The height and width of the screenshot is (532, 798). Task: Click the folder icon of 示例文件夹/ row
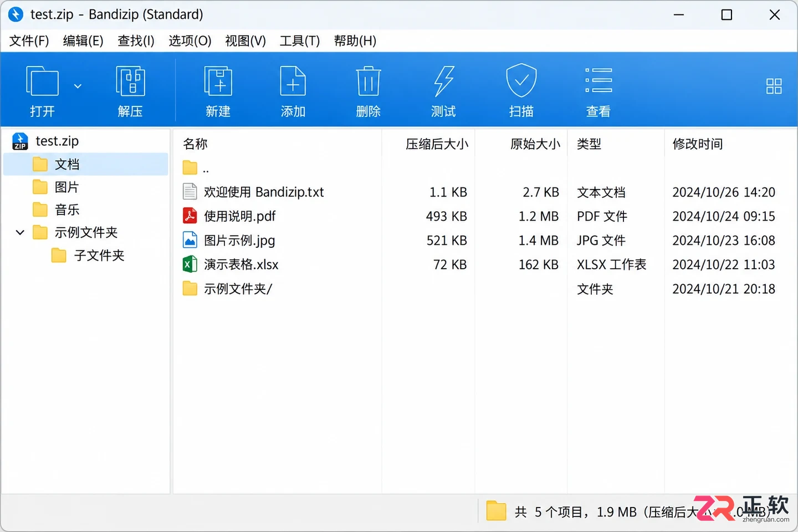pos(190,288)
